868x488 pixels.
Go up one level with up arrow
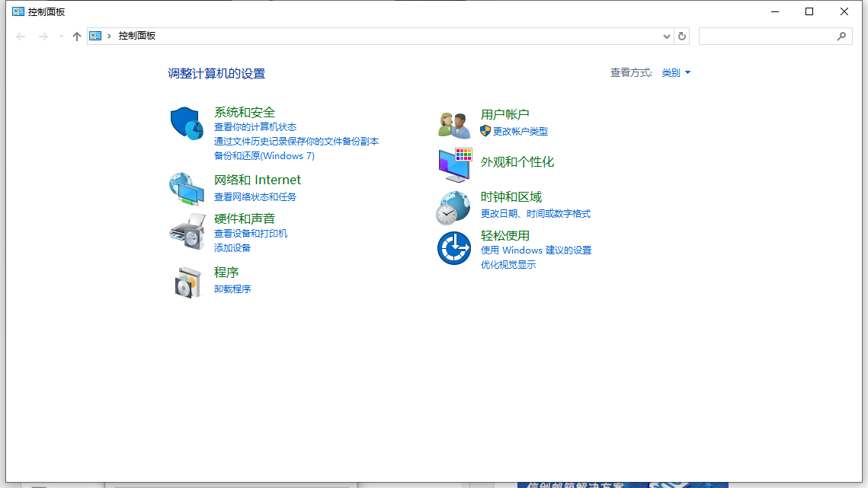(x=77, y=36)
